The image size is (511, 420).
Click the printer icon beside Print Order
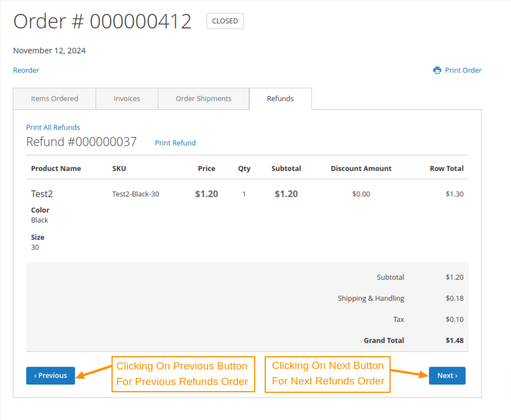click(437, 70)
